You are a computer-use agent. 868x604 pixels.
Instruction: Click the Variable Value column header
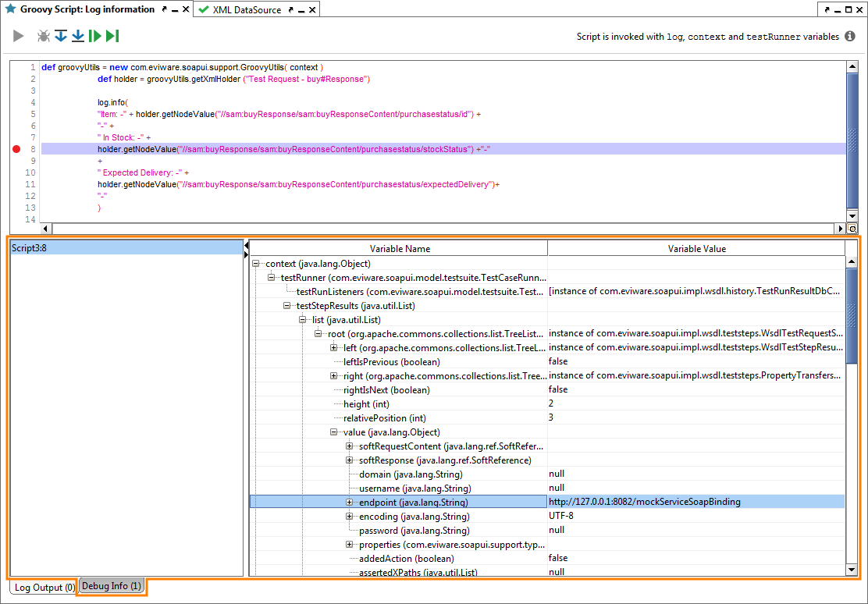coord(696,249)
